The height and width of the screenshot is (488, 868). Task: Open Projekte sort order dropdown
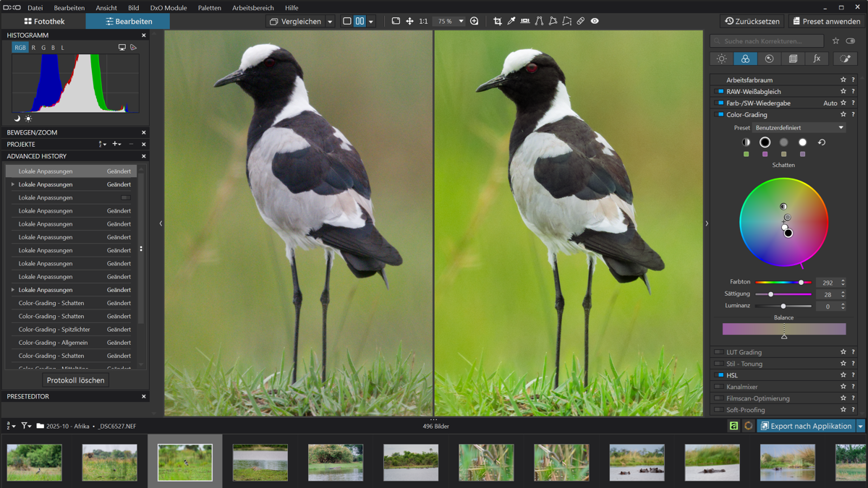pos(103,145)
